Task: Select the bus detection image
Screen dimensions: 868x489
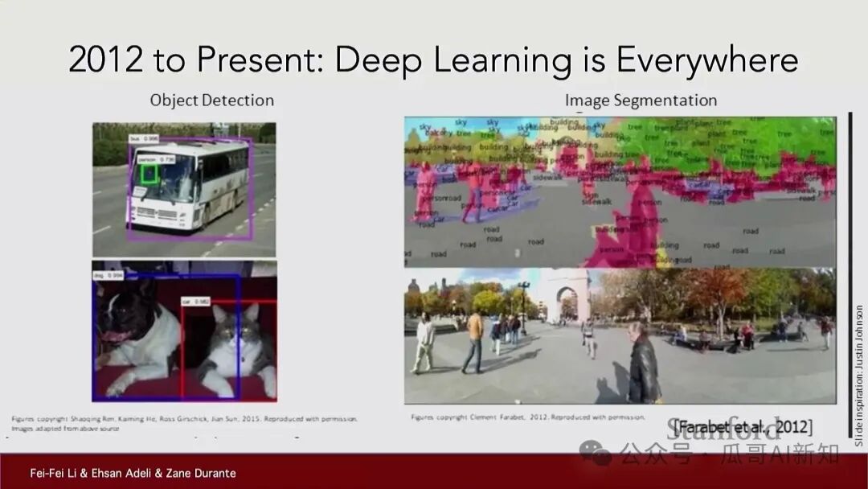Action: point(184,189)
